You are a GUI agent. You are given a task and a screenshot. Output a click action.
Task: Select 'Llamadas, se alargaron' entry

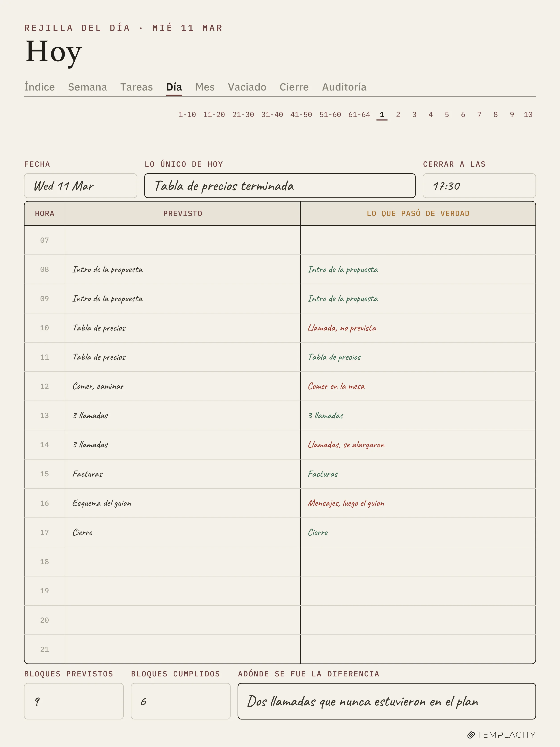coord(346,445)
